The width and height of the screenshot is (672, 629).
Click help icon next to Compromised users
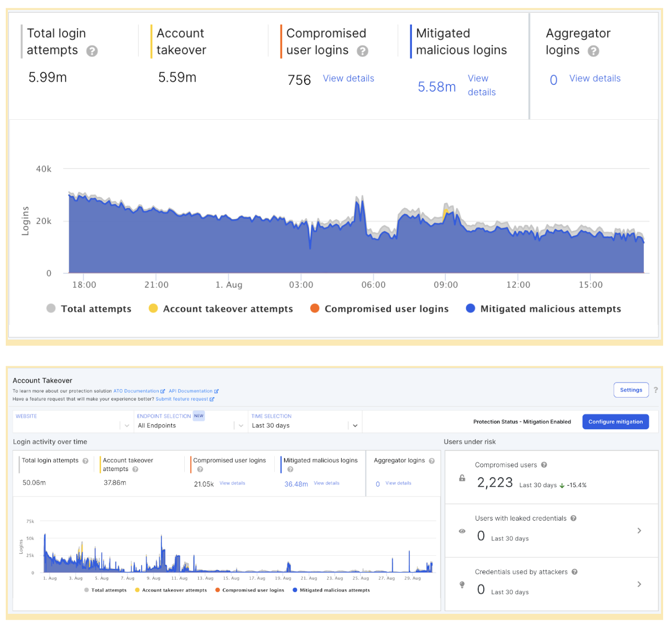(x=544, y=465)
